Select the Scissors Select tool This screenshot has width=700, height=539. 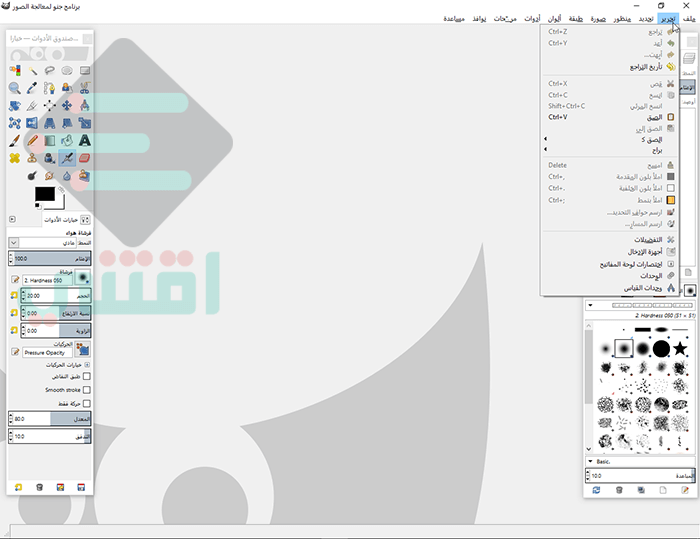pos(85,88)
